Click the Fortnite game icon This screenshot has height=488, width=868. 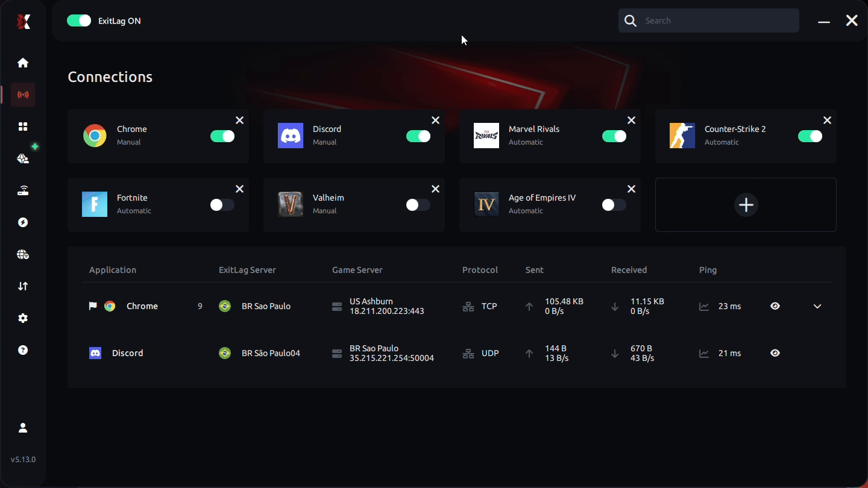click(x=95, y=204)
